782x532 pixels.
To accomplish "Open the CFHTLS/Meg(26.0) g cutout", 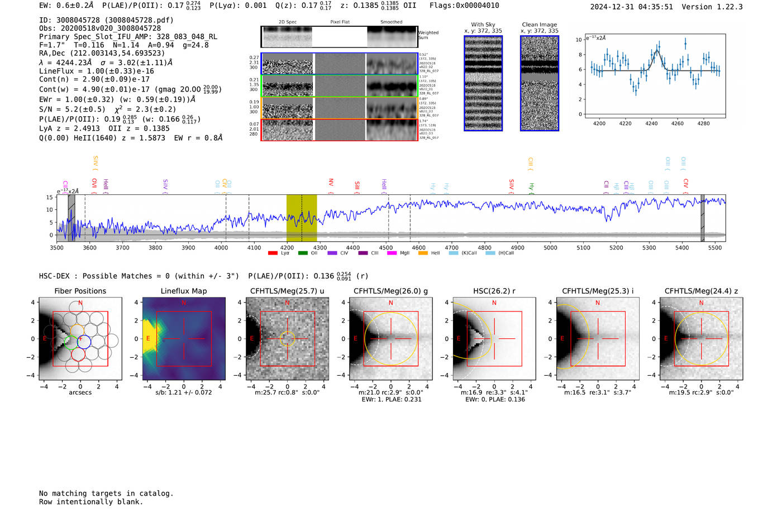I will point(390,339).
